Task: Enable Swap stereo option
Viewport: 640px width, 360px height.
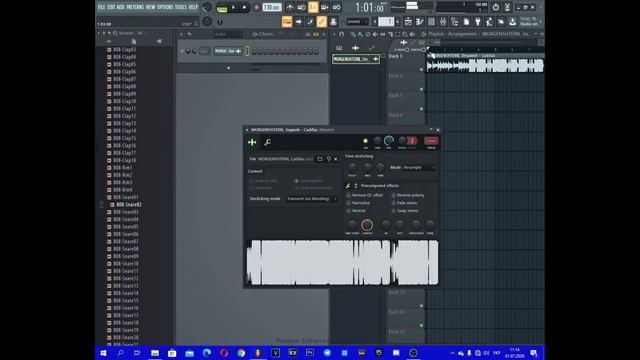Action: (404, 211)
